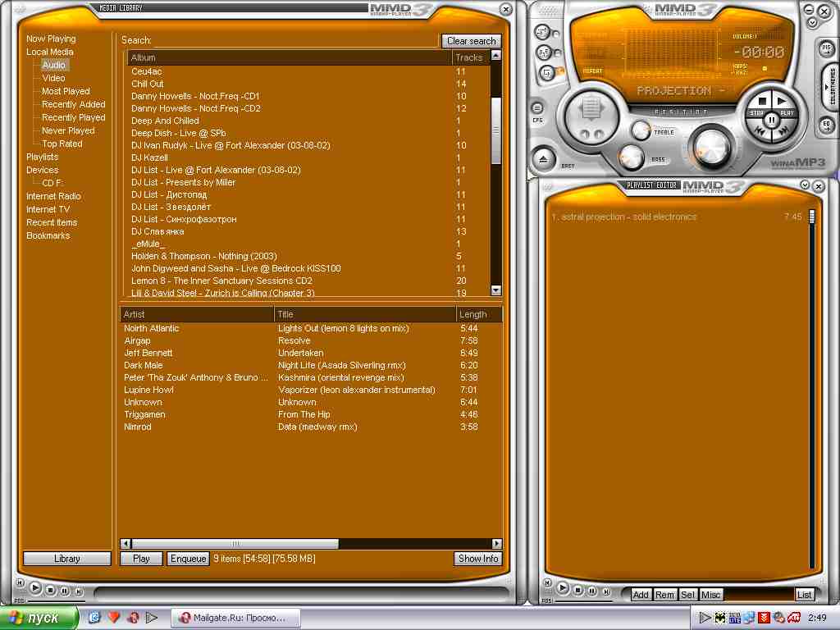Adjust the large volume knob
Screen dimensions: 840x630
point(710,147)
